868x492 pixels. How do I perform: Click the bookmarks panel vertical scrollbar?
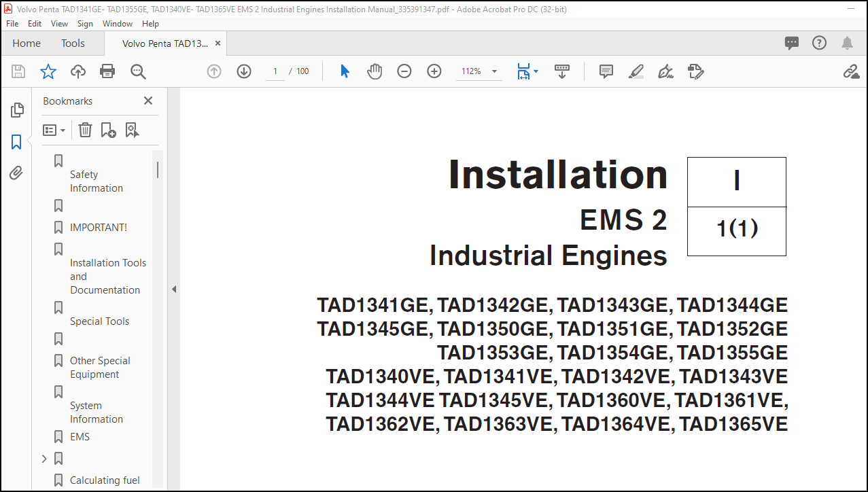158,170
